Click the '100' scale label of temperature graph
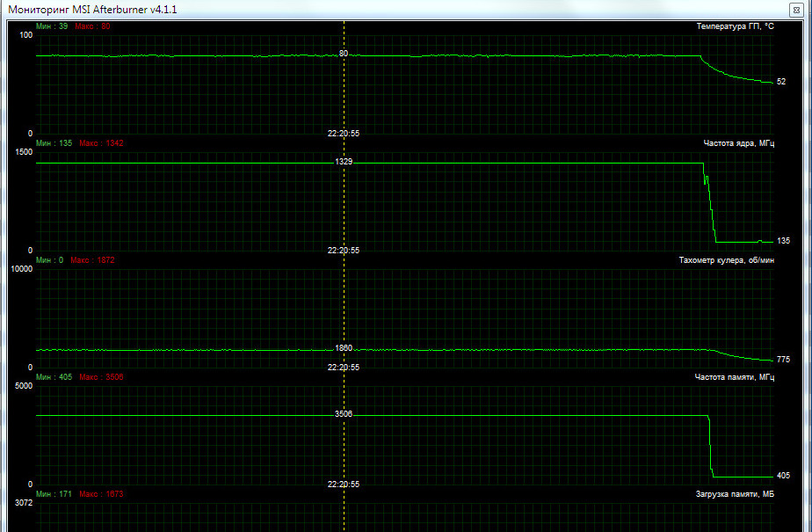This screenshot has height=532, width=812. point(25,35)
